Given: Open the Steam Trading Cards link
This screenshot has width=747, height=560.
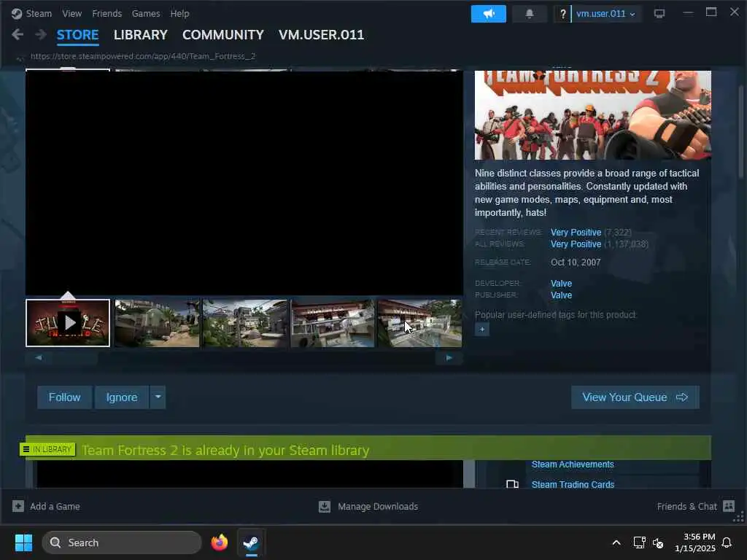Looking at the screenshot, I should click(573, 484).
